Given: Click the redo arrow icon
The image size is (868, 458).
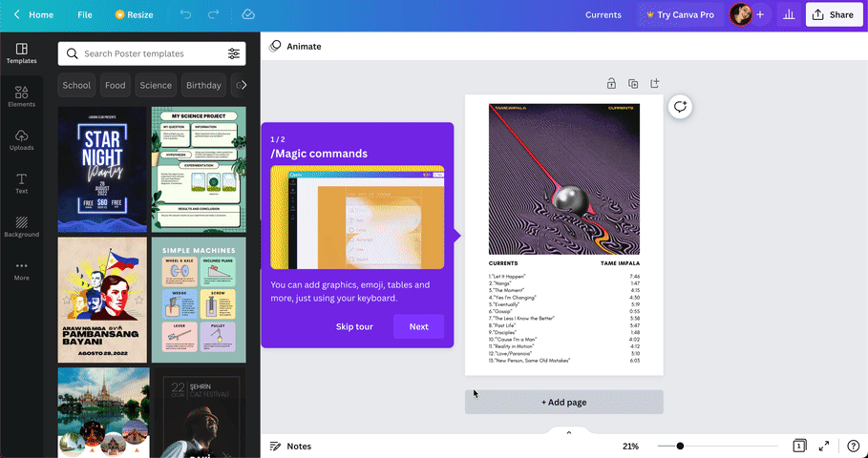Looking at the screenshot, I should (x=216, y=15).
